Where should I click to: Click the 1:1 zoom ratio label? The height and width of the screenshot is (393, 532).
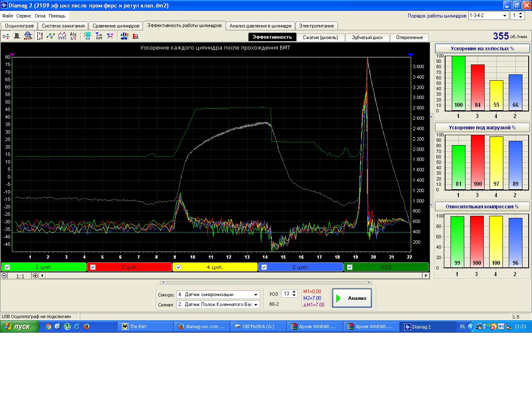coord(20,276)
